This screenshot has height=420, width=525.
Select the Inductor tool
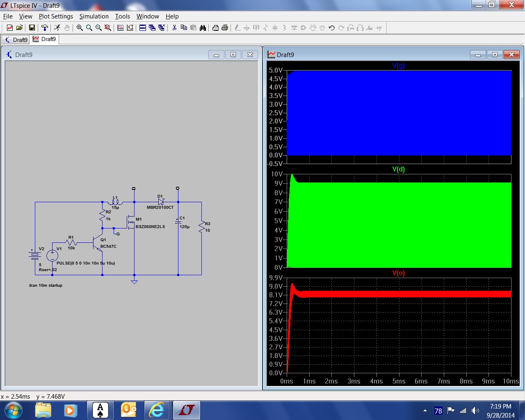284,28
